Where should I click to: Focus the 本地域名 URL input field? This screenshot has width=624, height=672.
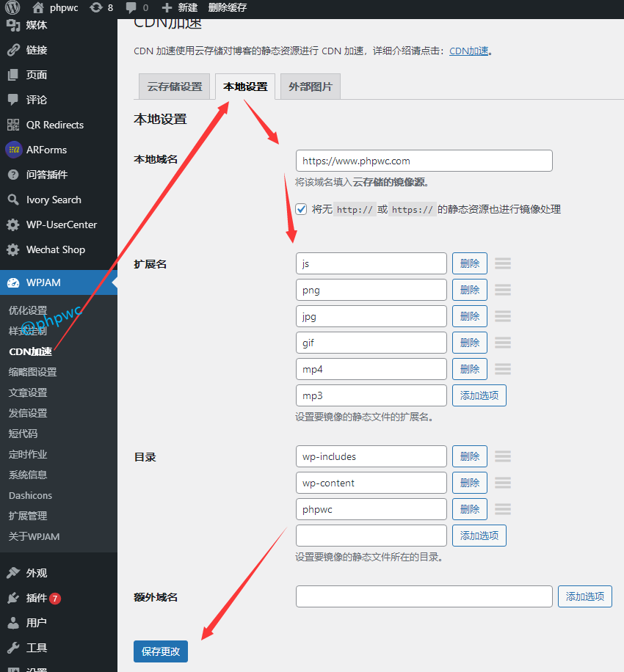click(424, 161)
